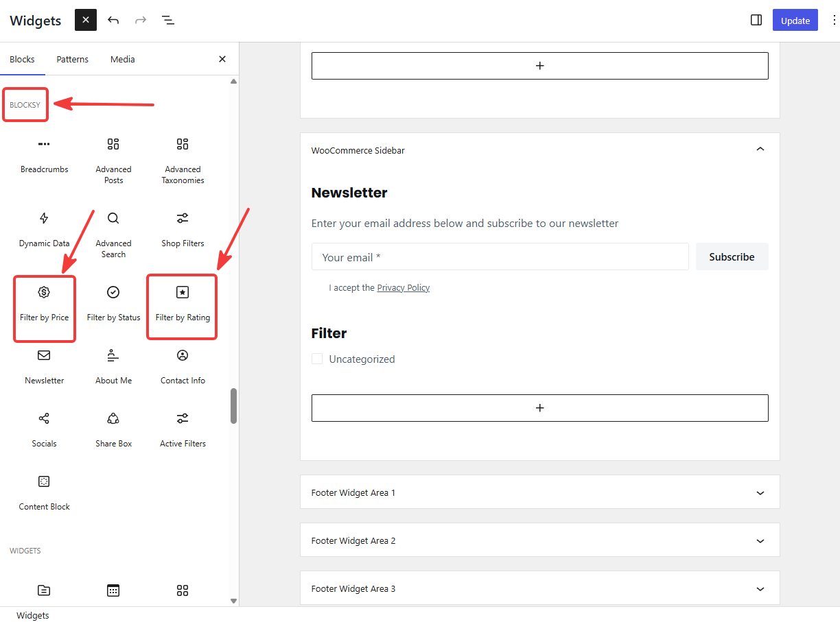Viewport: 840px width, 622px height.
Task: Click the Widgets breadcrumb in footer
Action: tap(33, 615)
